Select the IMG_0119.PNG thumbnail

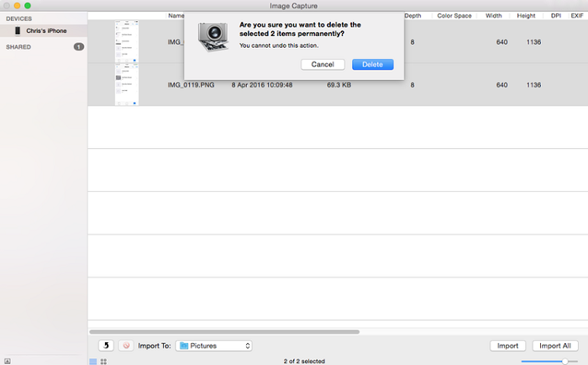[127, 85]
